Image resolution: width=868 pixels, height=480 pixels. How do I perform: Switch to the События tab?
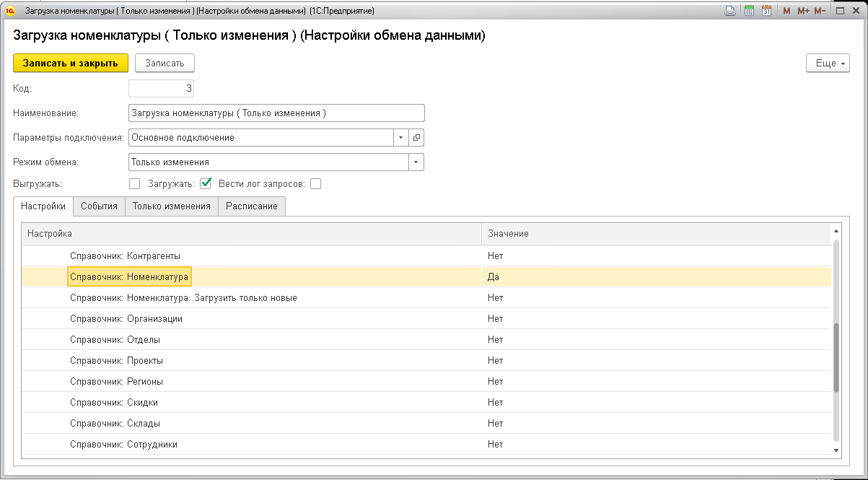click(x=99, y=206)
